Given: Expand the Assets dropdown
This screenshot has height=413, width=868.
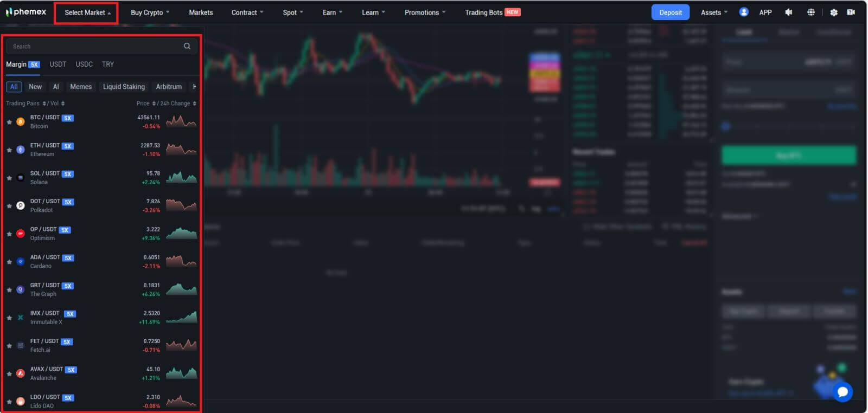Looking at the screenshot, I should click(x=714, y=12).
